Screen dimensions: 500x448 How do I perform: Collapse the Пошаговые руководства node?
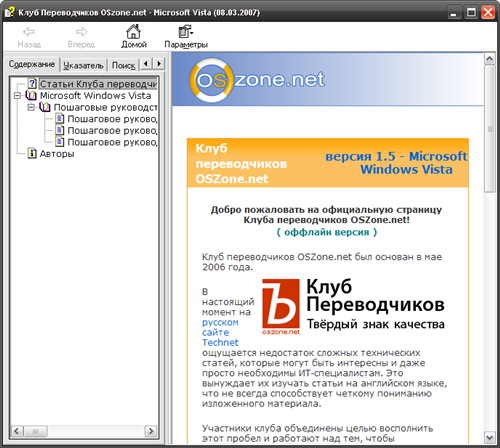31,107
